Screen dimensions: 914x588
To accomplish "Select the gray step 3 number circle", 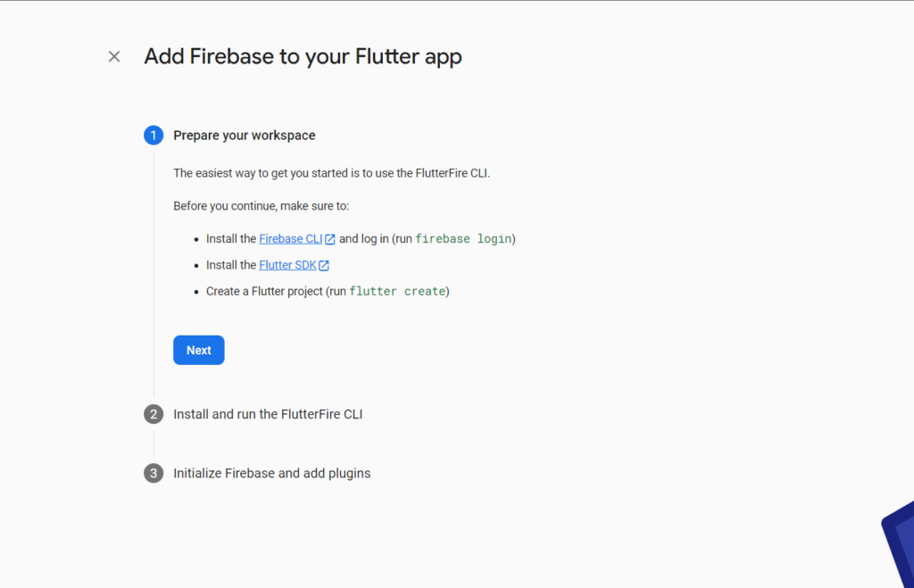I will pyautogui.click(x=154, y=473).
